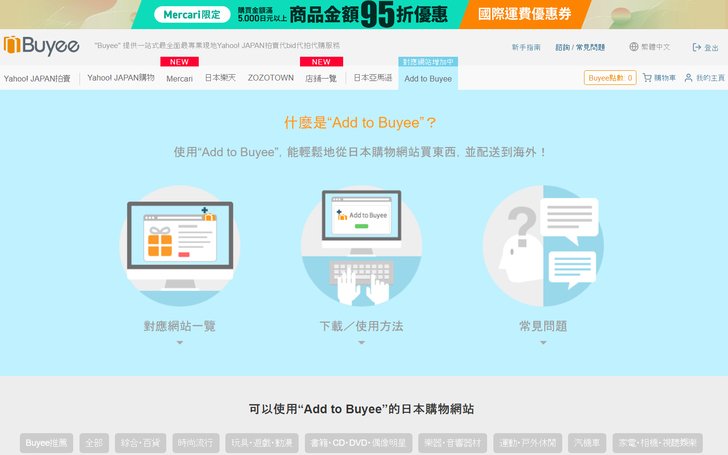Image resolution: width=728 pixels, height=455 pixels.
Task: Click the 新手指南 link
Action: pos(526,47)
